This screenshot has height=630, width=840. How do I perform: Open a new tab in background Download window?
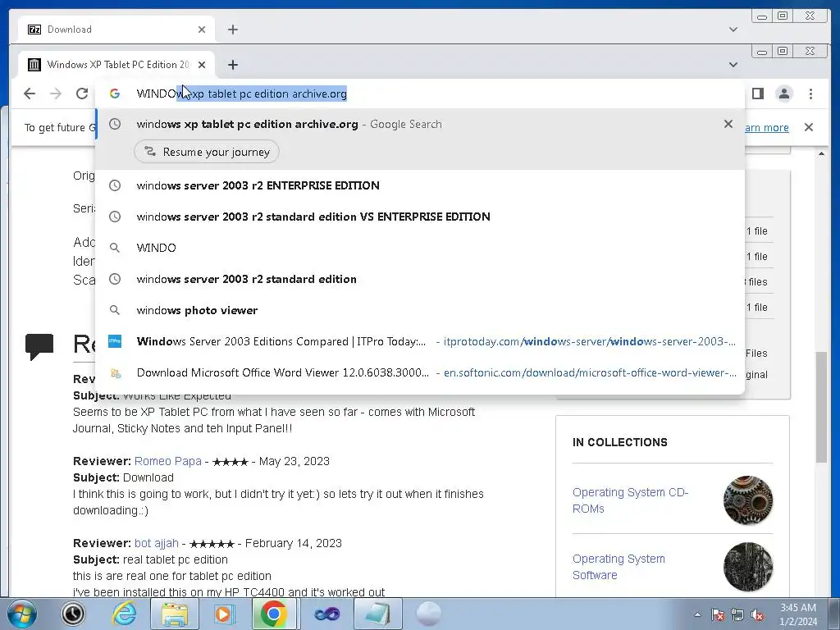[x=232, y=30]
